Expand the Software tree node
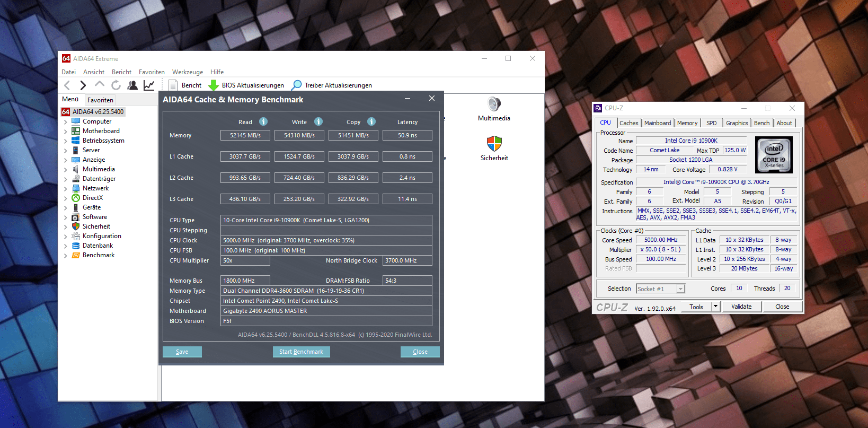 coord(66,217)
